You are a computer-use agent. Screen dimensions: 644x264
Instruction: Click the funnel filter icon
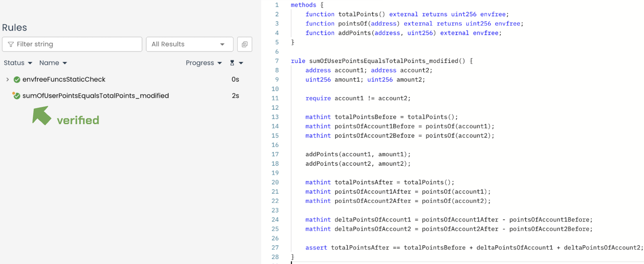tap(11, 44)
